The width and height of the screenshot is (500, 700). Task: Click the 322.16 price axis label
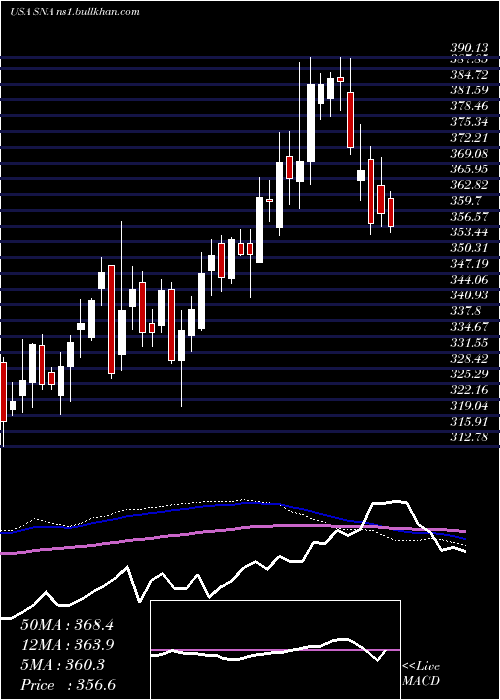[x=468, y=390]
